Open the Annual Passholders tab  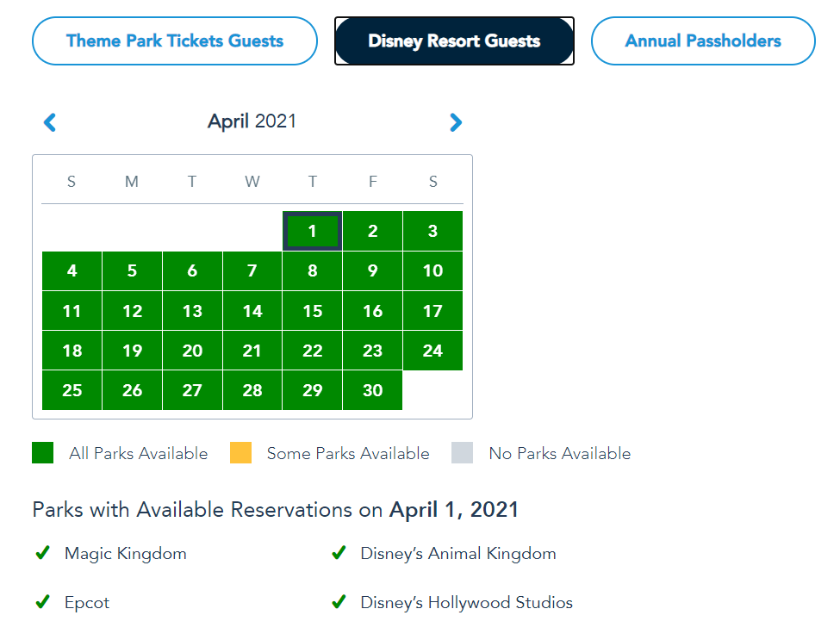coord(703,40)
